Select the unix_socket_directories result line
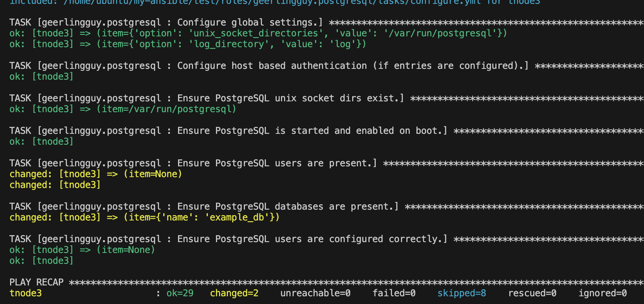 coord(258,34)
